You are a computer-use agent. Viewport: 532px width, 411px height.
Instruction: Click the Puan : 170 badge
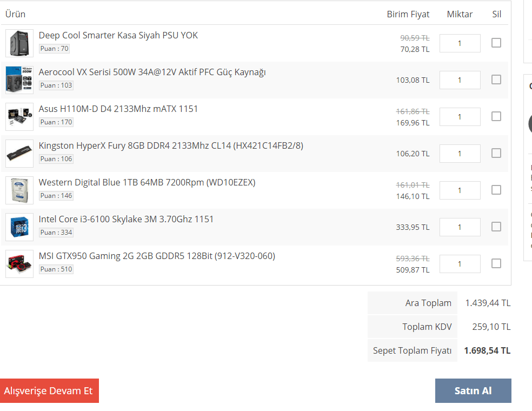56,122
